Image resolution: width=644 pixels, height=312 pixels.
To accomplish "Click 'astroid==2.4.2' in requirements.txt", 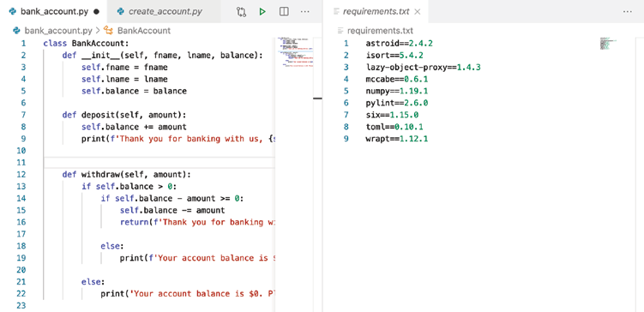I will tap(400, 44).
